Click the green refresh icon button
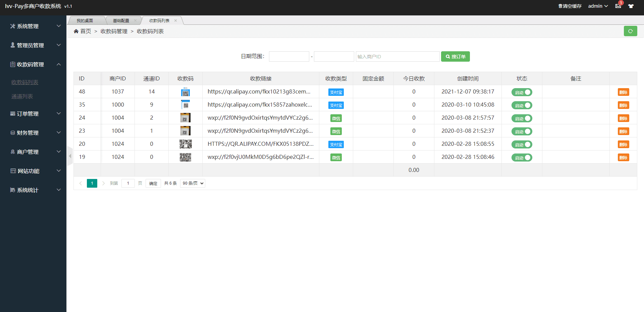Image resolution: width=644 pixels, height=312 pixels. 630,31
